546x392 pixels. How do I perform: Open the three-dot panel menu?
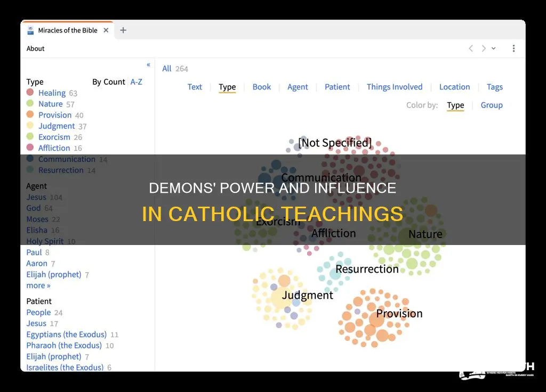513,48
